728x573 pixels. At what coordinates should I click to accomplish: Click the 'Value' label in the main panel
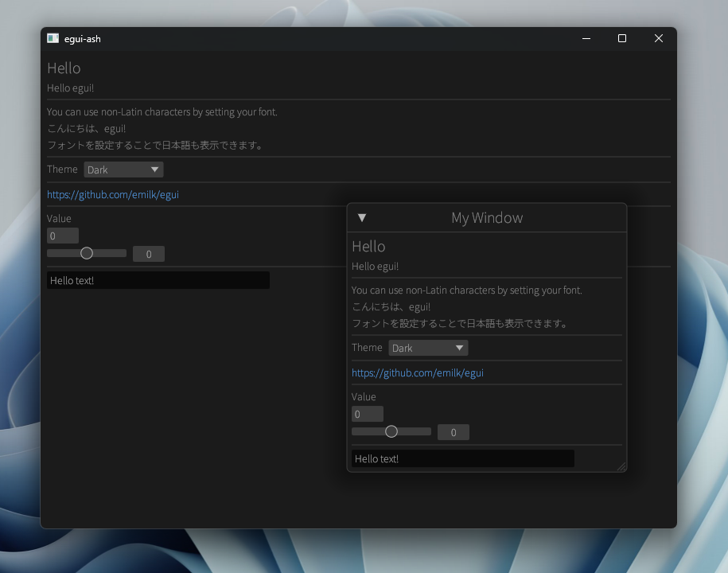point(59,219)
